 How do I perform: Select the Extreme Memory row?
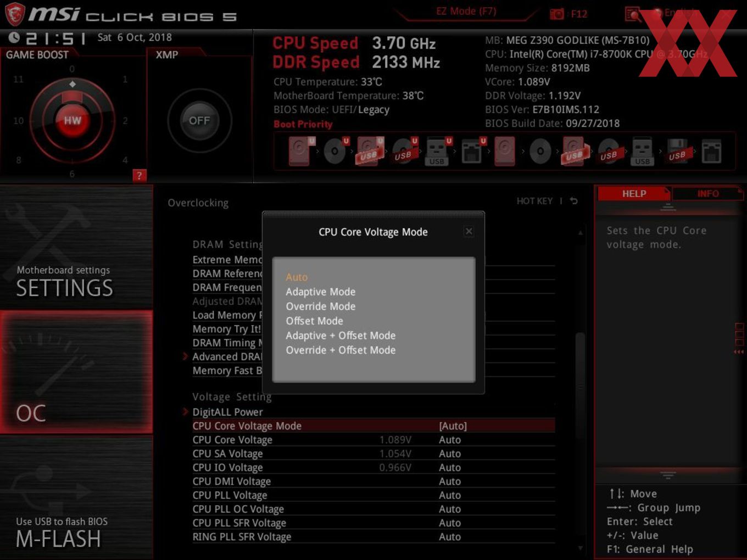tap(226, 260)
